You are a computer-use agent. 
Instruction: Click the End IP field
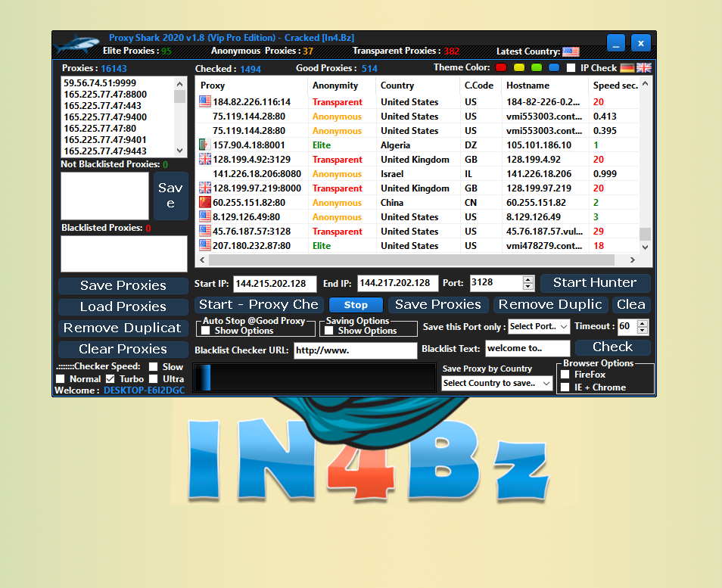tap(398, 283)
